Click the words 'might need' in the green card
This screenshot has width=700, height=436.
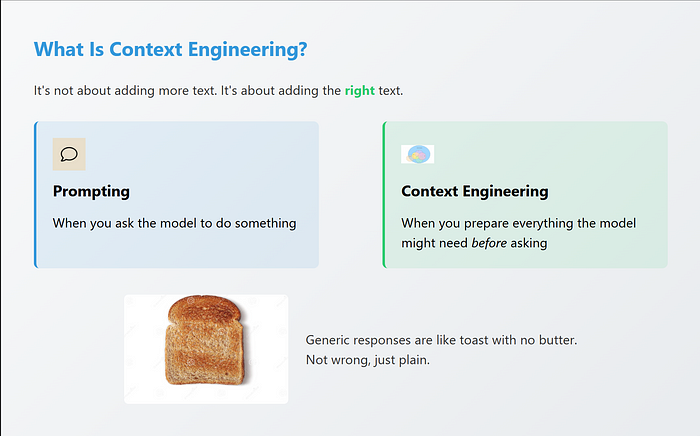click(434, 243)
